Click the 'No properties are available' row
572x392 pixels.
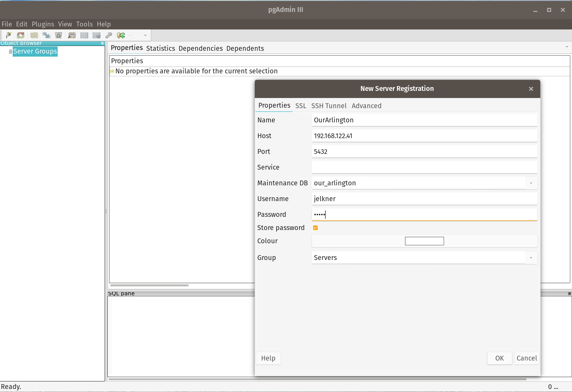[340, 71]
